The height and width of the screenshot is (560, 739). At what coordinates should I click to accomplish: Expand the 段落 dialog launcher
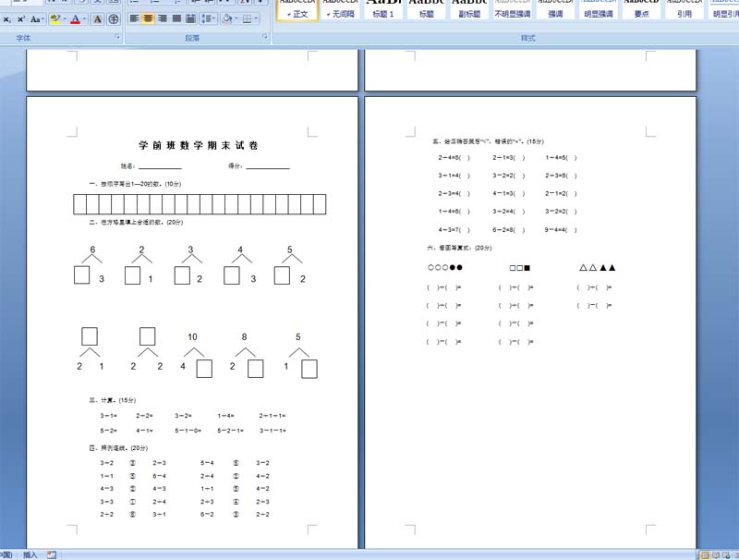pyautogui.click(x=265, y=36)
